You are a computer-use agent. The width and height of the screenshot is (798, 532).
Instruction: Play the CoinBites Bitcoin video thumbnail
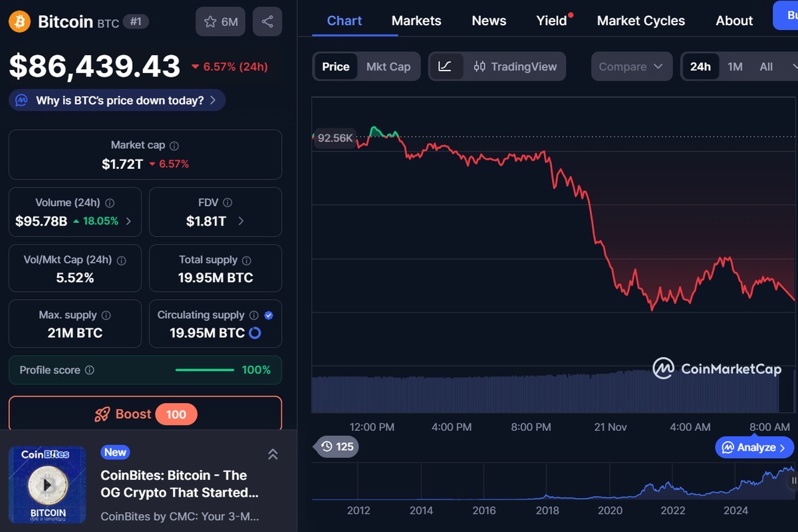47,485
